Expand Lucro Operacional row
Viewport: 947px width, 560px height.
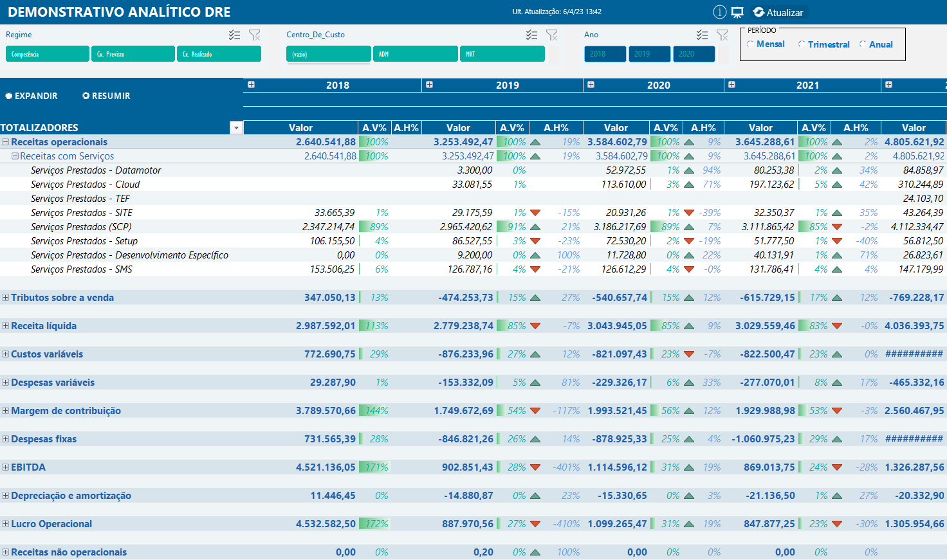click(x=5, y=524)
